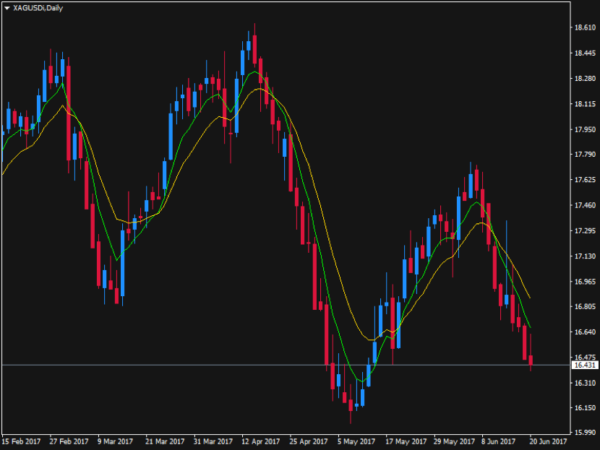Click the highest red candle near 12 Apr

[x=254, y=49]
